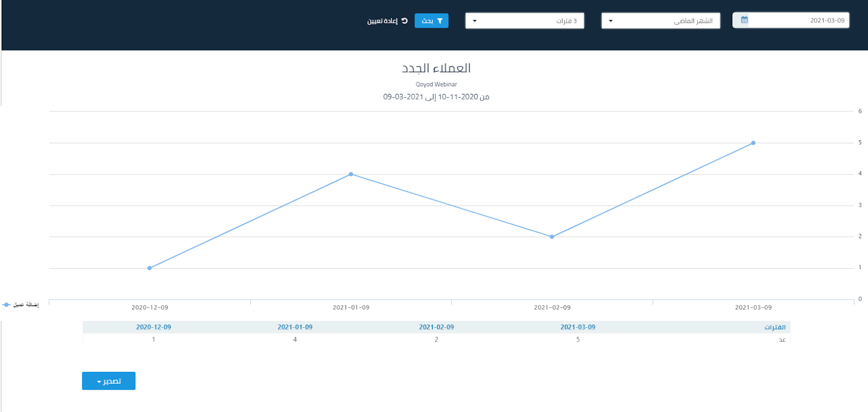Click the إعادة تعيين reset text
Viewport: 868px width, 412px height.
point(382,21)
